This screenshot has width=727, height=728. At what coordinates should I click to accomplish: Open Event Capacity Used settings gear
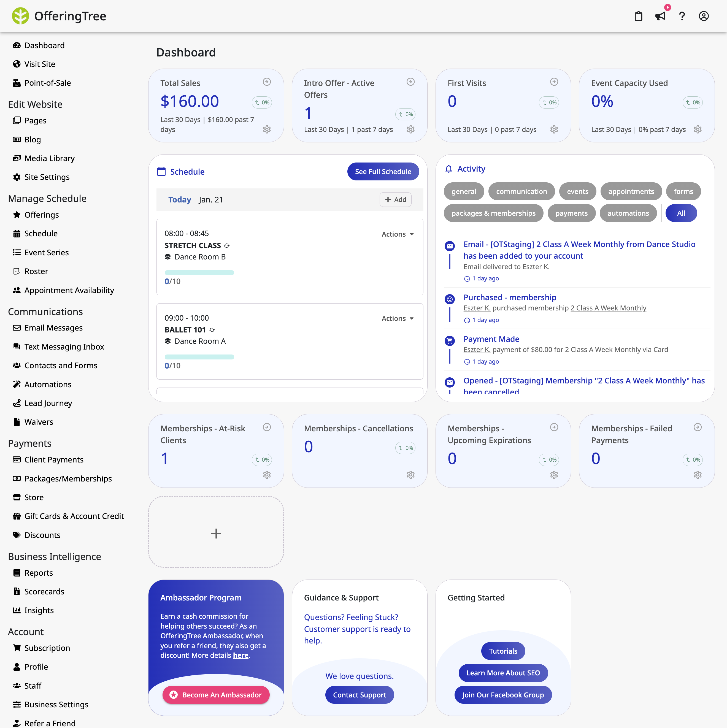click(x=698, y=129)
